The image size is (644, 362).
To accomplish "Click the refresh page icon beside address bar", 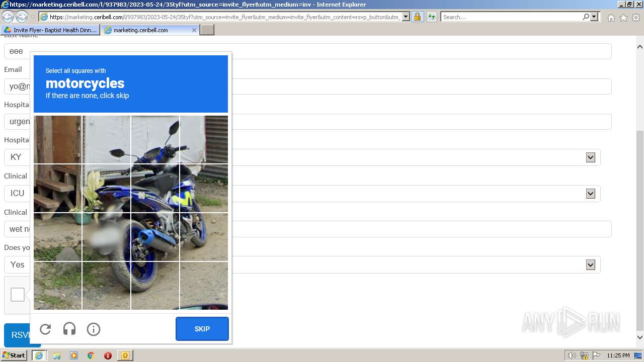I will (x=432, y=17).
